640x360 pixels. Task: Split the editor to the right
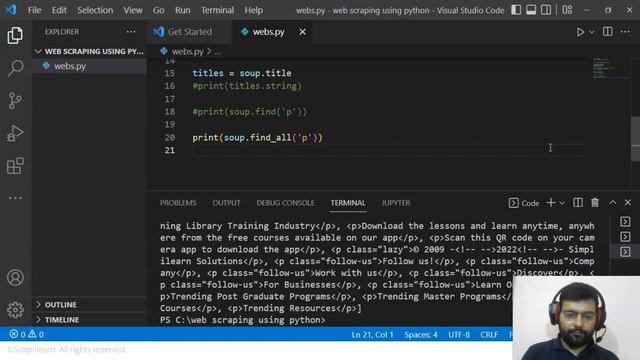tap(608, 32)
